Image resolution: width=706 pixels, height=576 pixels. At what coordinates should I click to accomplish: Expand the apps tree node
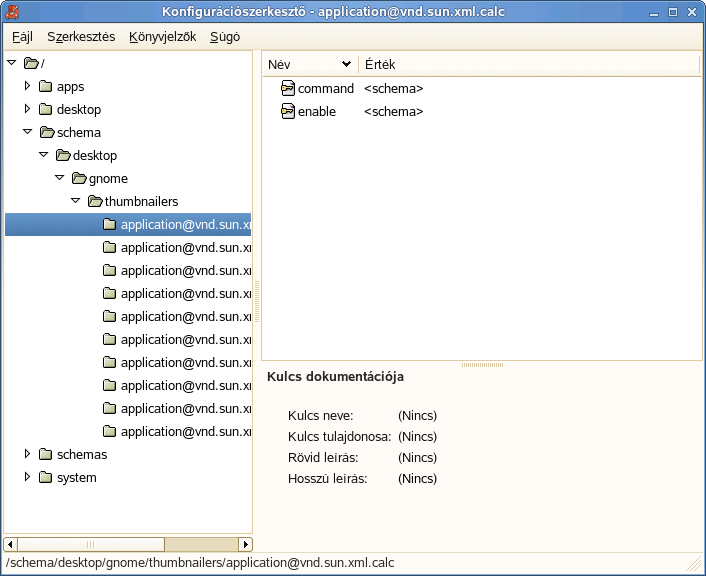click(27, 86)
